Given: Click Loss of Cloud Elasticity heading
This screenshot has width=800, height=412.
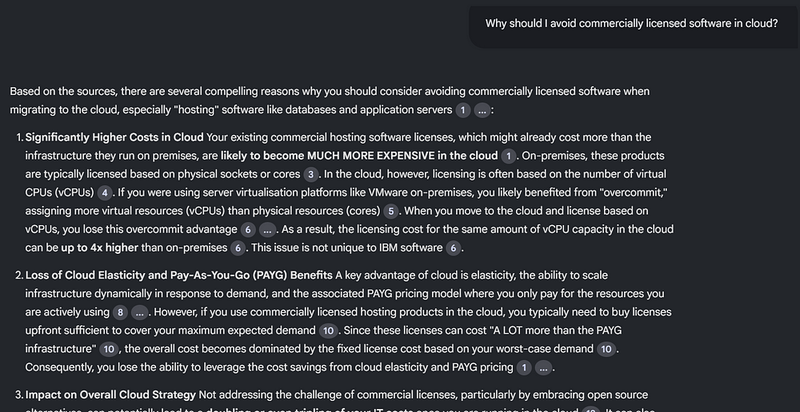Looking at the screenshot, I should click(x=179, y=275).
